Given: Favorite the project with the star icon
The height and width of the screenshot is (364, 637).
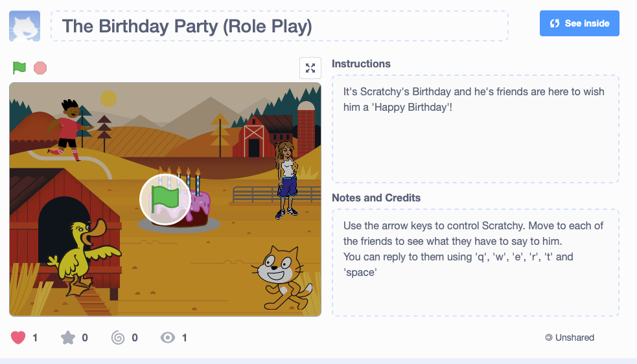Looking at the screenshot, I should 67,337.
